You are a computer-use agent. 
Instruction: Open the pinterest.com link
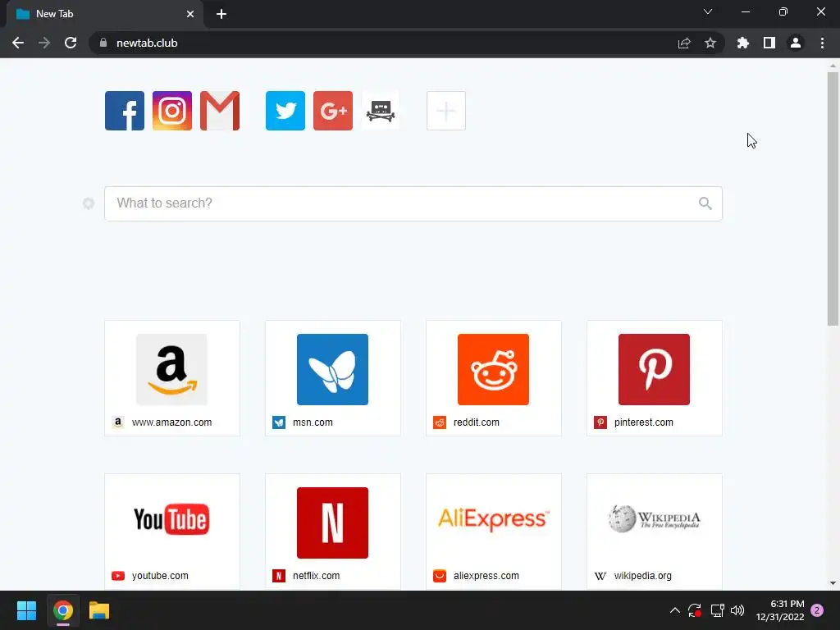(x=643, y=422)
